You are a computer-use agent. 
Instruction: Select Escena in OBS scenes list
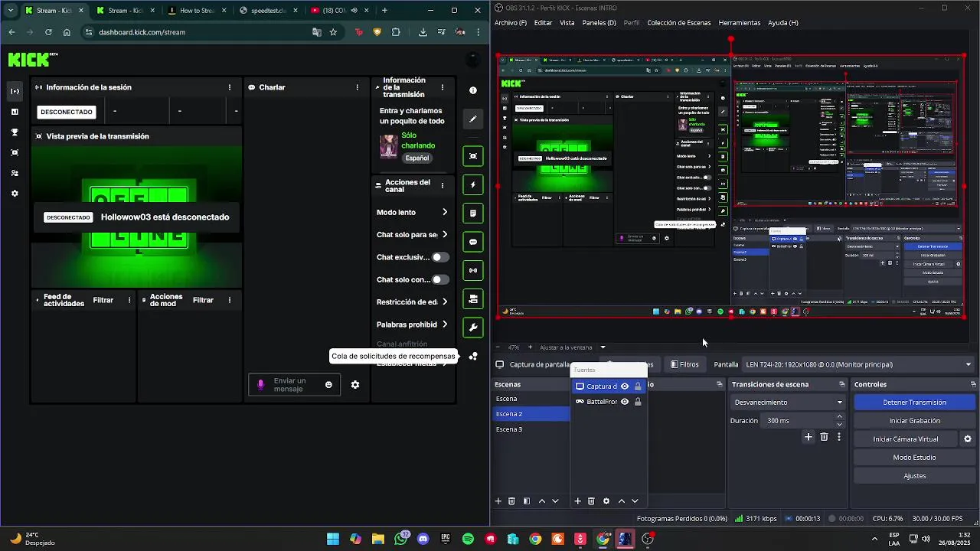pyautogui.click(x=531, y=399)
